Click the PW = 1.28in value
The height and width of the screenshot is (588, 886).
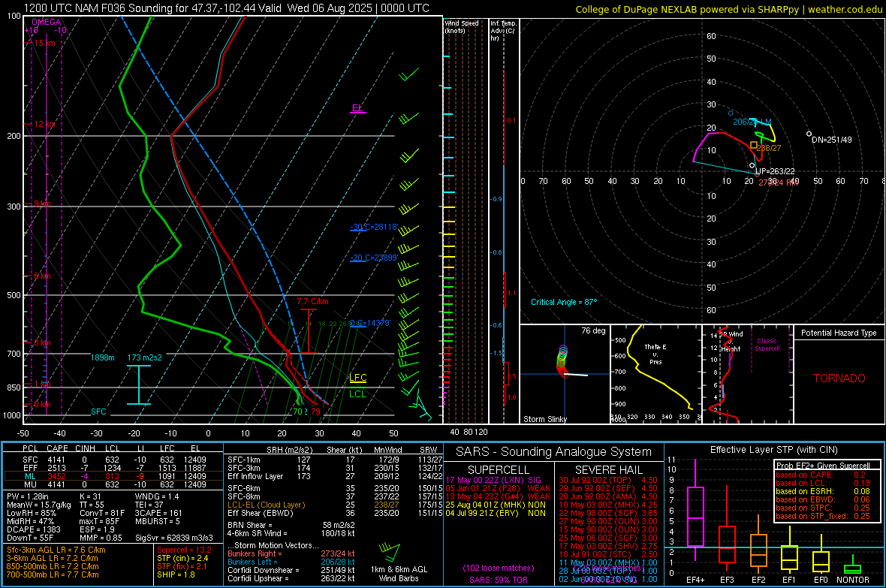point(28,496)
